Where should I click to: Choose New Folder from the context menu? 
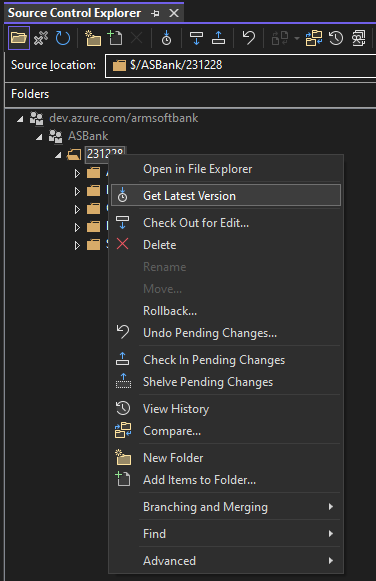click(226, 458)
